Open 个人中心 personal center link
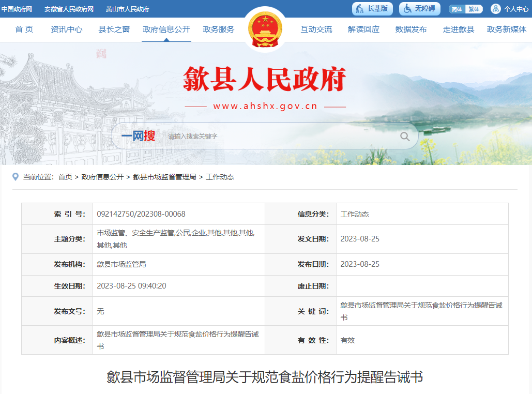Image resolution: width=532 pixels, height=394 pixels. [x=516, y=9]
